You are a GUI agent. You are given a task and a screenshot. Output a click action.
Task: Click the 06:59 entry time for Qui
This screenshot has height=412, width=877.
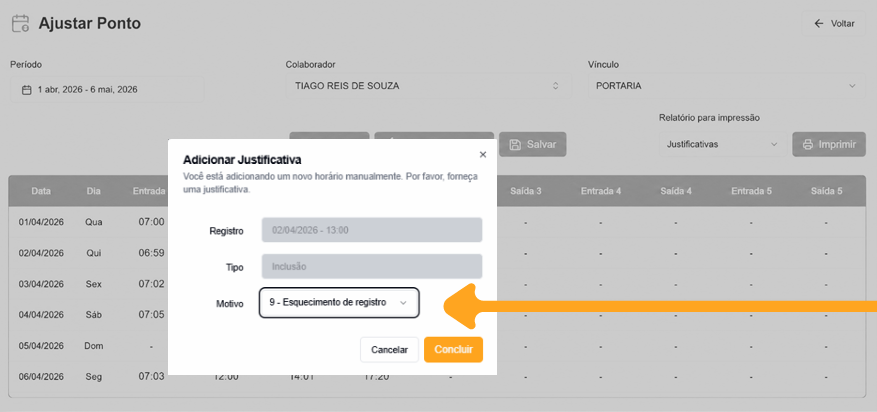coord(152,253)
